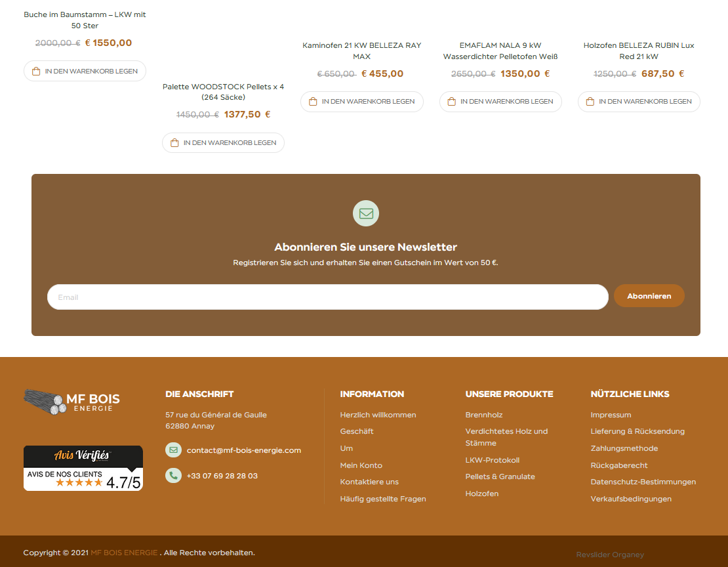Open the Avis Vérifiés rating badge

(x=83, y=468)
